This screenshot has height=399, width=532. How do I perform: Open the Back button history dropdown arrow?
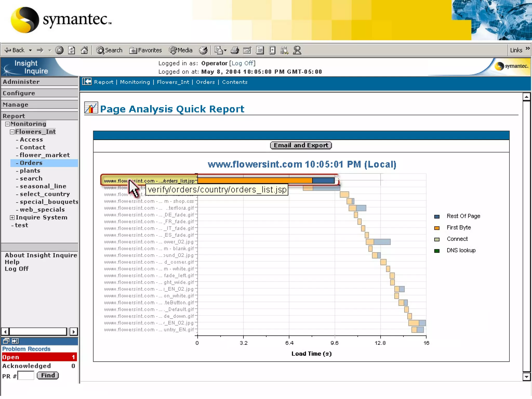point(30,50)
